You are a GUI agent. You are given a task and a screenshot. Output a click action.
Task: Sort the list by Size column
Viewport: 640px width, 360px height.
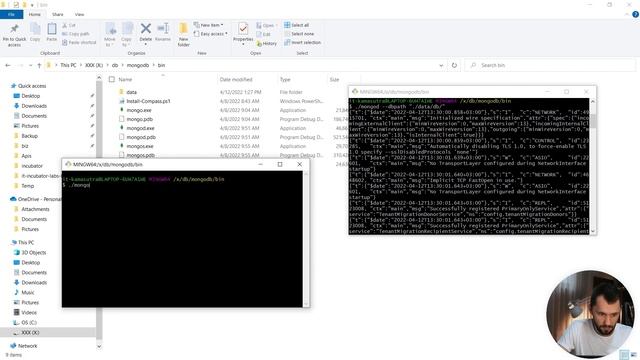click(x=334, y=80)
